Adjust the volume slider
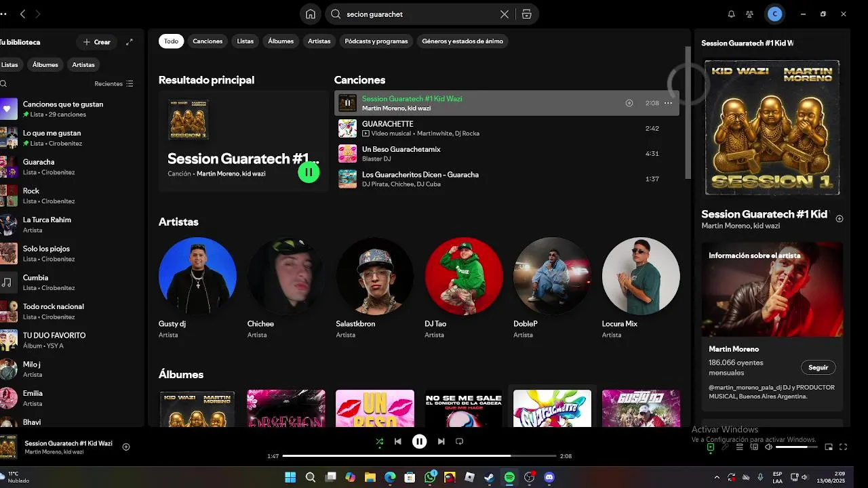Image resolution: width=868 pixels, height=488 pixels. click(x=796, y=447)
